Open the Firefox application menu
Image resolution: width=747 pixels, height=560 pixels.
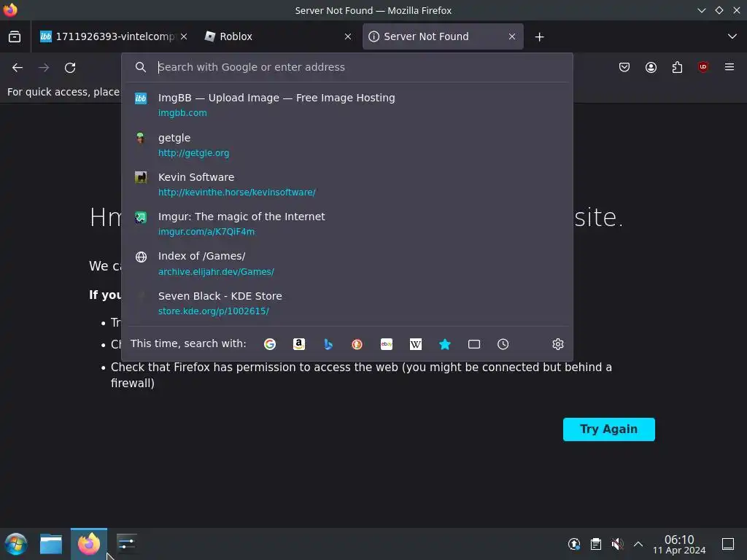point(729,67)
